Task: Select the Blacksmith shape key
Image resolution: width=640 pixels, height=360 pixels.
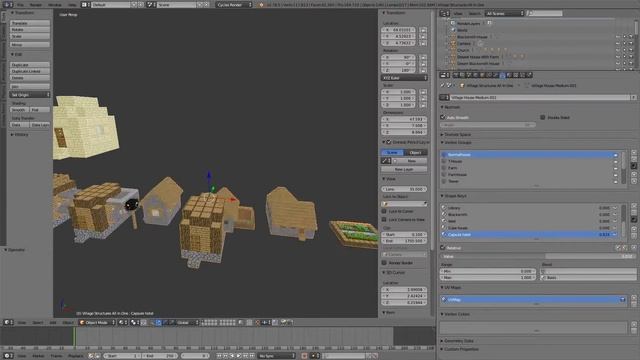Action: click(x=530, y=214)
